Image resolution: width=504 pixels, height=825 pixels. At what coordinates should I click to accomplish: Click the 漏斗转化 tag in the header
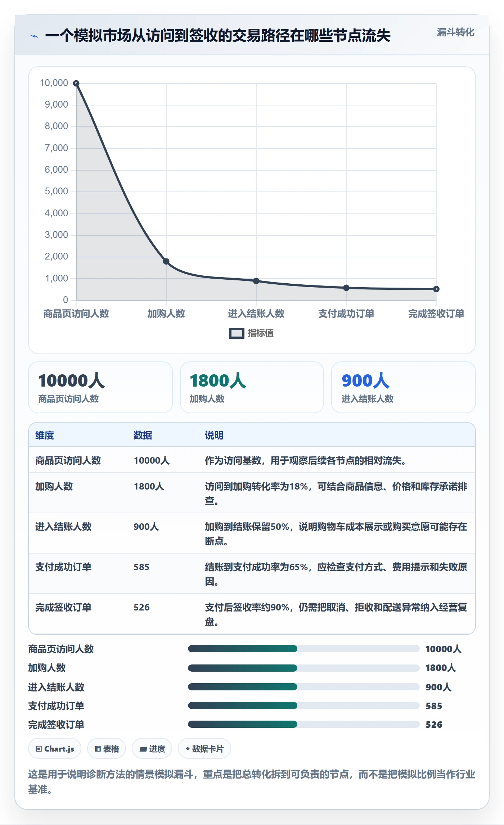coord(455,32)
